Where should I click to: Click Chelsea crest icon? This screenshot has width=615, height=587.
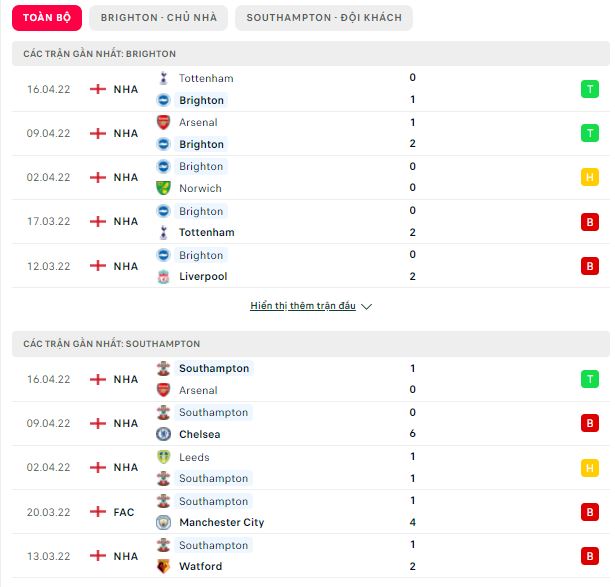(x=164, y=434)
